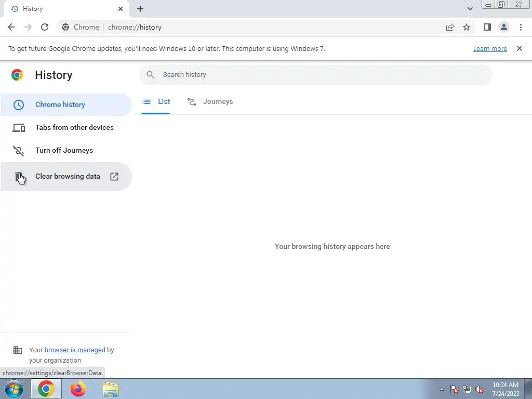This screenshot has width=532, height=399.
Task: Click the taskbar clock showing 10:24 AM
Action: tap(506, 389)
